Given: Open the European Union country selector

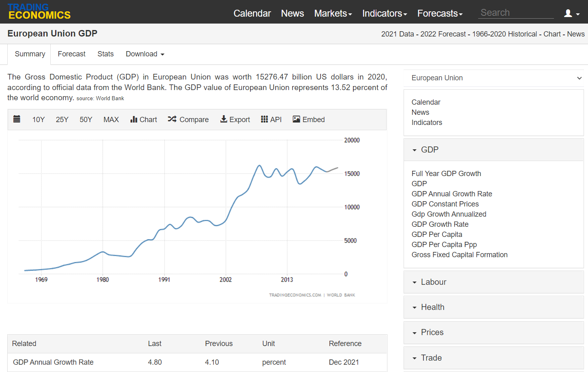Looking at the screenshot, I should [494, 78].
